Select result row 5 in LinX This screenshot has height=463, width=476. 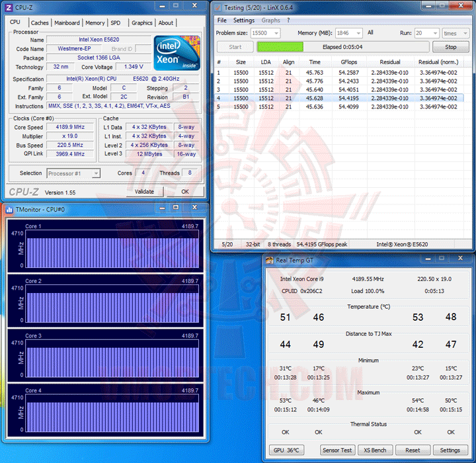(x=338, y=107)
